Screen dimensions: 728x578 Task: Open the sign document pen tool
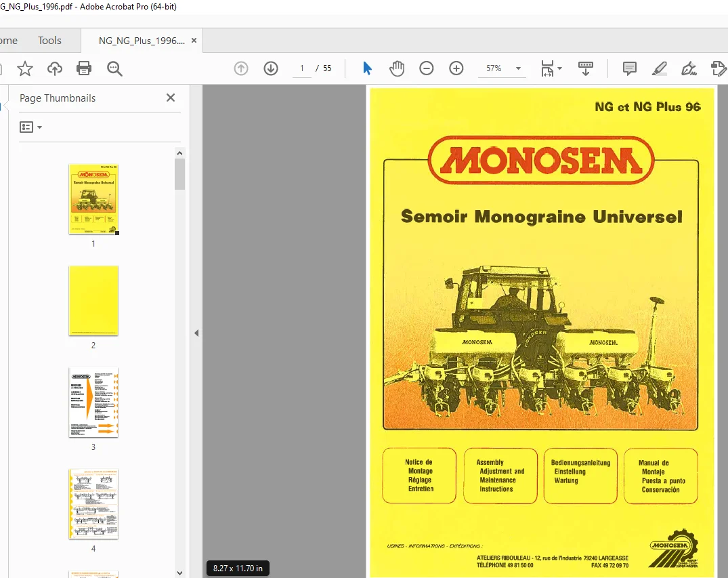(689, 68)
